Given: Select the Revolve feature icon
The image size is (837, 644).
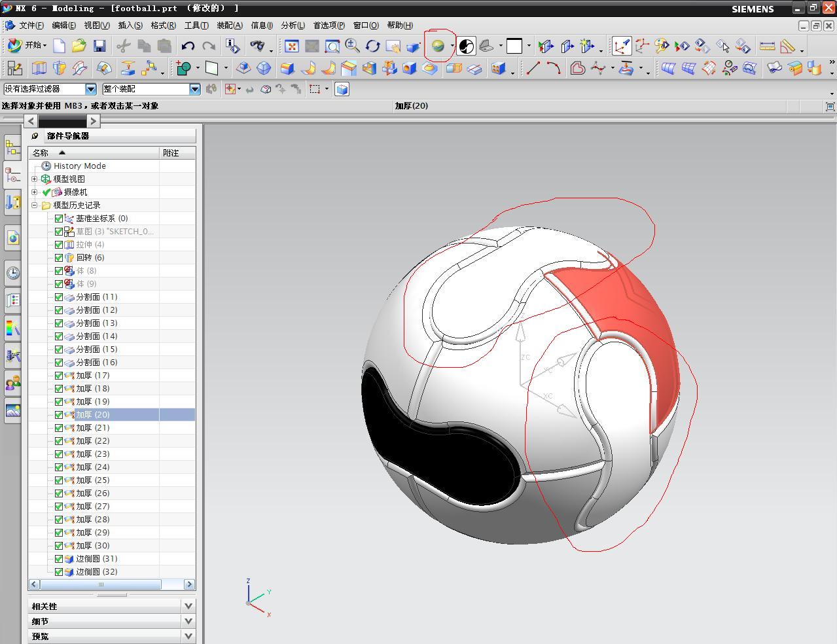Looking at the screenshot, I should click(x=60, y=68).
